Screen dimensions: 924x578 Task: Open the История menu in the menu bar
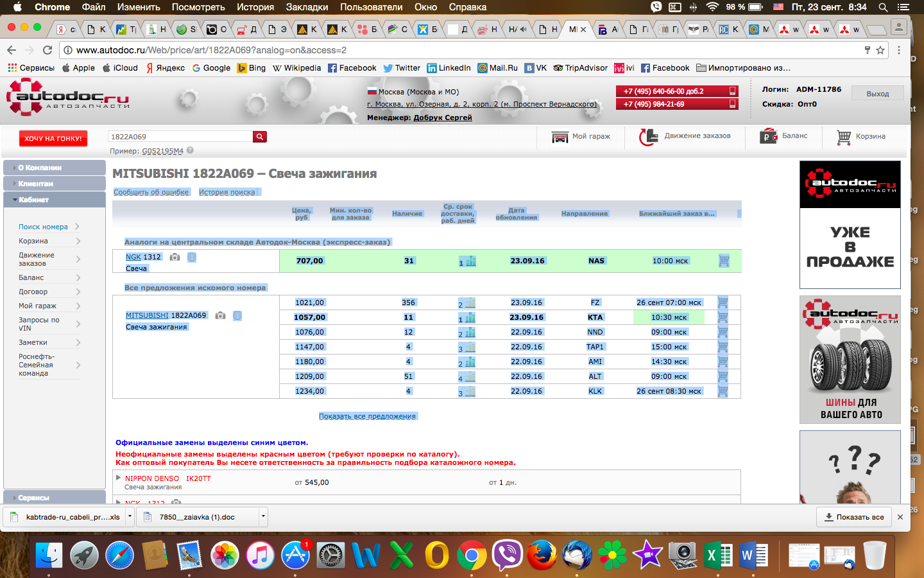(255, 7)
